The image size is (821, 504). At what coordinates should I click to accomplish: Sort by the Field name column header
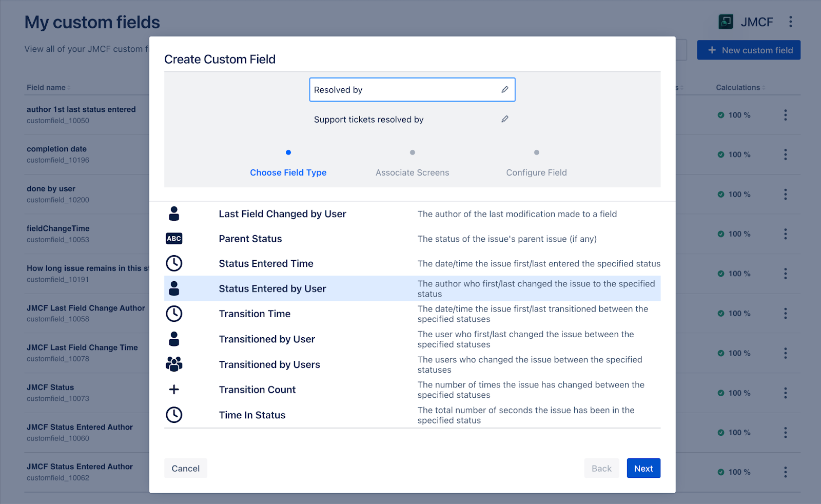click(x=48, y=87)
